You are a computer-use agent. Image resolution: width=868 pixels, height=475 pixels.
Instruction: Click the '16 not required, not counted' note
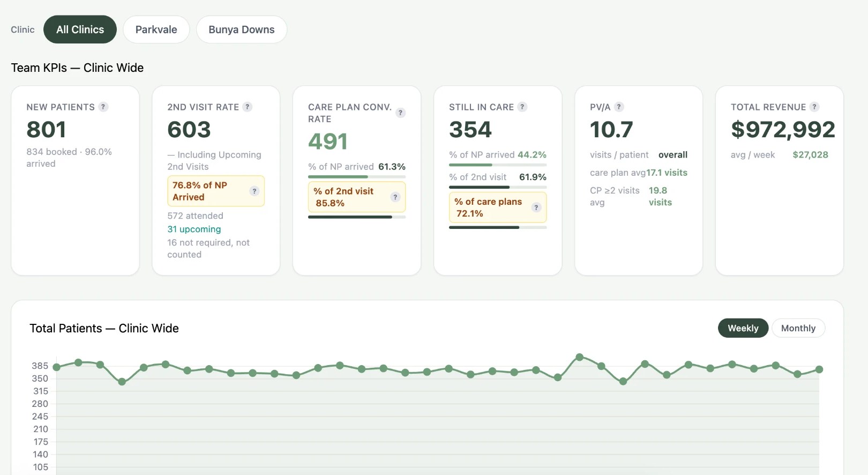click(208, 248)
